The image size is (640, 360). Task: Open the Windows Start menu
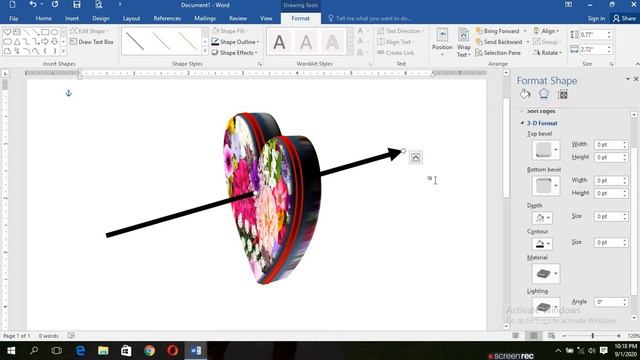(x=11, y=351)
